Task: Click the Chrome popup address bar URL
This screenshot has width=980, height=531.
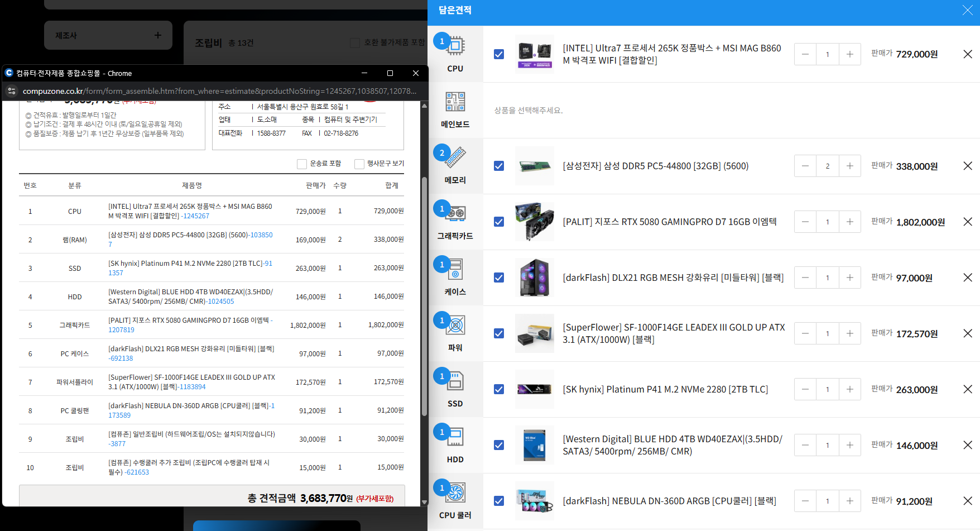Action: coord(220,91)
